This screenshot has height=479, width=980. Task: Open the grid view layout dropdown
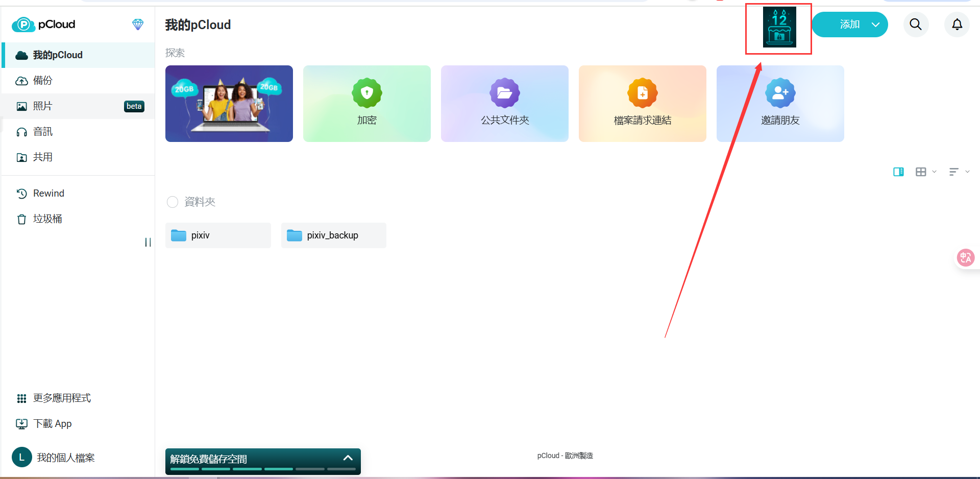tap(925, 172)
